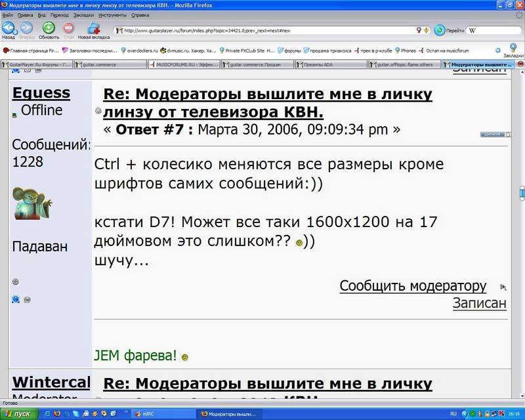Click the Сообщений: 1228 post count
Screen dimensions: 525x420
point(51,153)
